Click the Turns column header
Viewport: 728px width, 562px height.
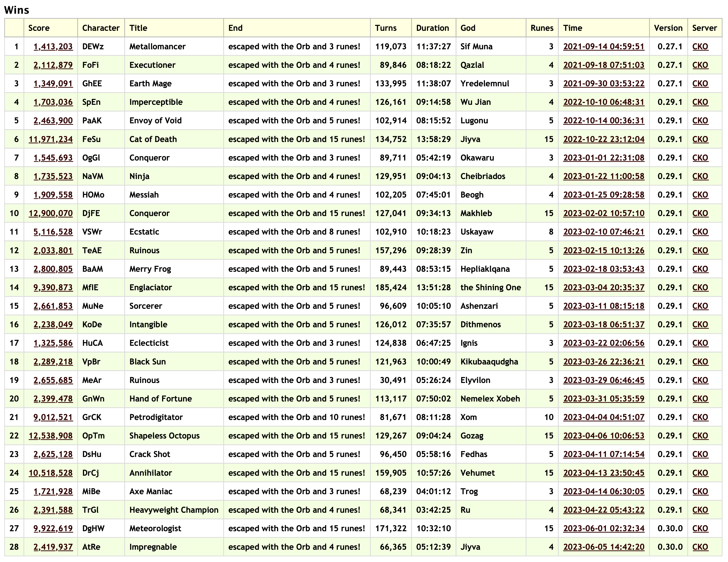tap(391, 28)
